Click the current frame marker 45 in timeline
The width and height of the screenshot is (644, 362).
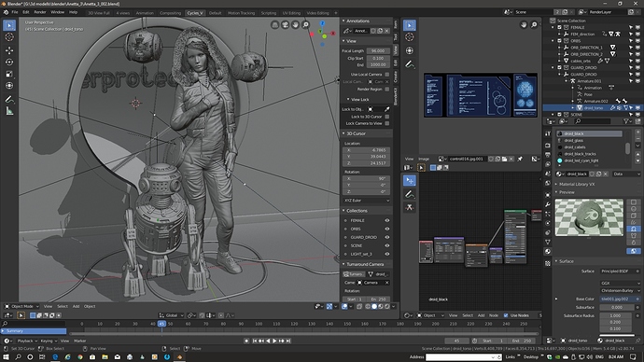coord(161,324)
